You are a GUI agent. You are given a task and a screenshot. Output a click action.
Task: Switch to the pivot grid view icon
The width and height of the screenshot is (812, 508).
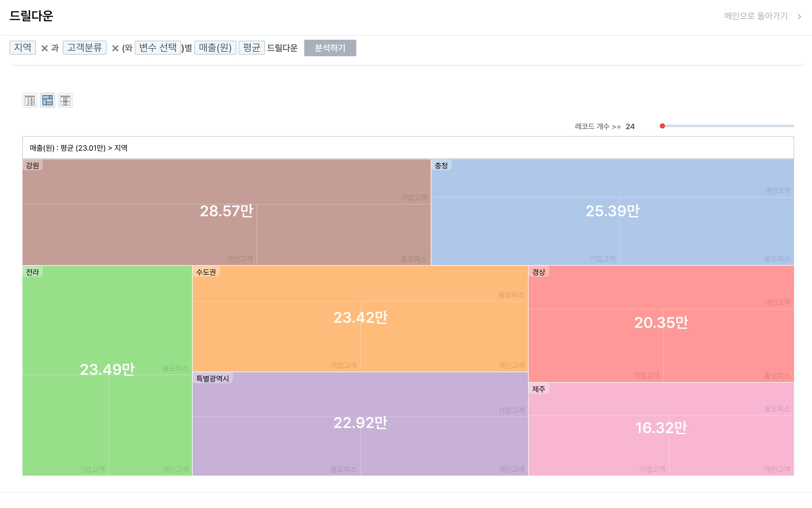[65, 100]
